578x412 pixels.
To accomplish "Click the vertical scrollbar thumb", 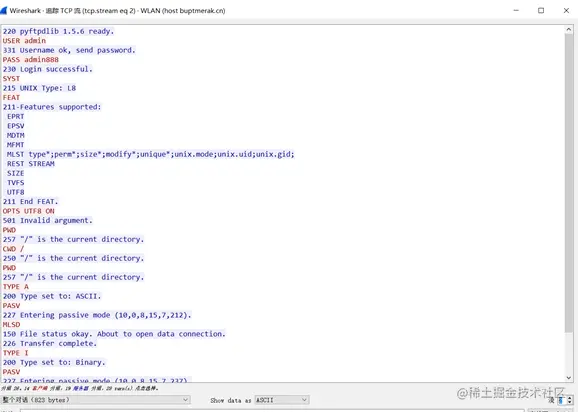I will pyautogui.click(x=568, y=184).
